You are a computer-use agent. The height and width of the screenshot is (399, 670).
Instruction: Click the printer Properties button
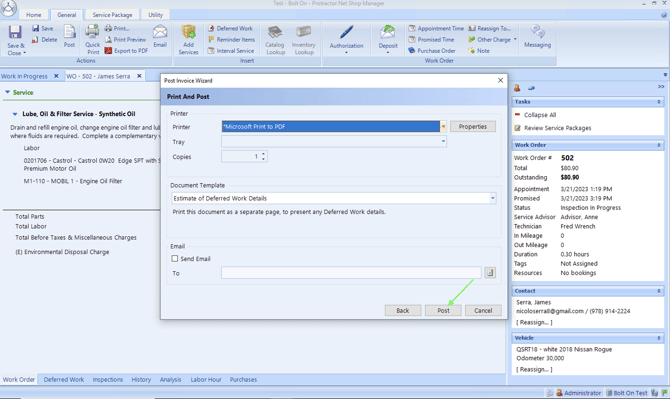[x=473, y=126]
